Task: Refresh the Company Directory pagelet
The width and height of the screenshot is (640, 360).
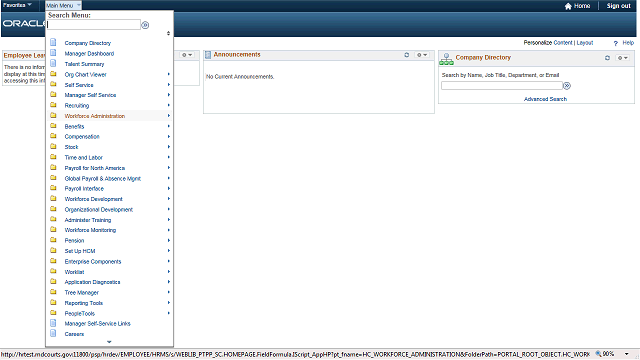Action: (x=607, y=58)
